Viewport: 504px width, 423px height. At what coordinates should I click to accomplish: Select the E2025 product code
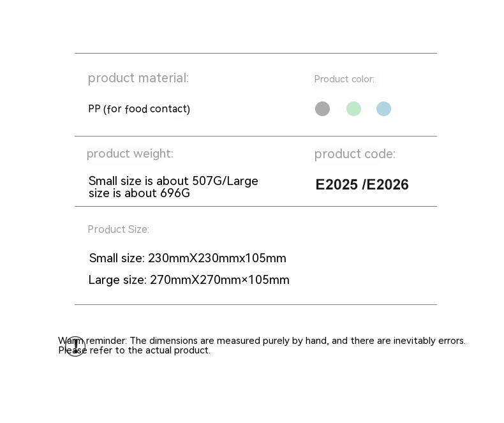[337, 185]
